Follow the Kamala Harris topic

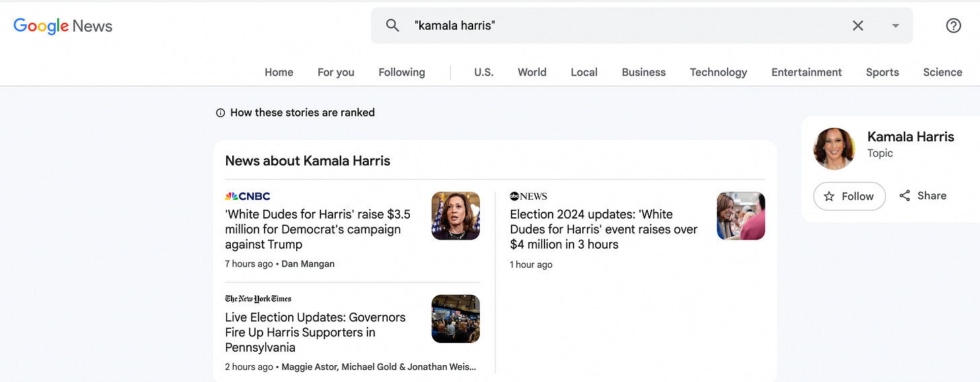click(849, 196)
